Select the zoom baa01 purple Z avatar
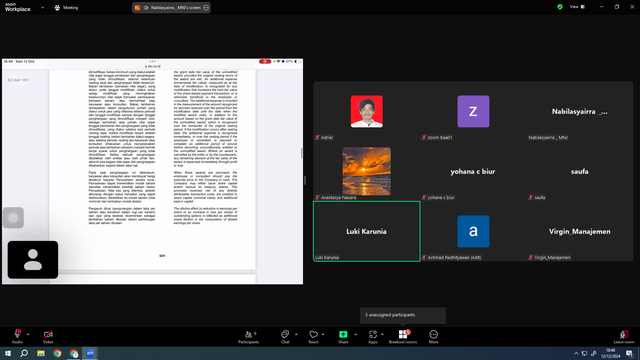The width and height of the screenshot is (640, 360). pyautogui.click(x=473, y=111)
